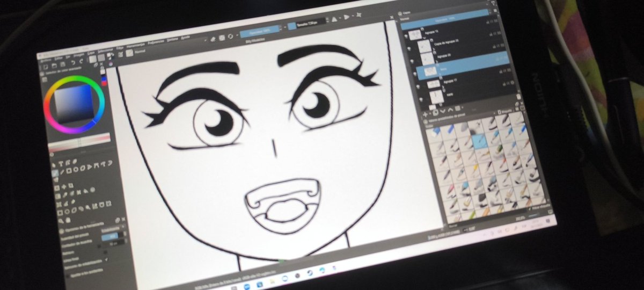The width and height of the screenshot is (644, 290).
Task: Add a new layer with the plus icon
Action: click(425, 114)
